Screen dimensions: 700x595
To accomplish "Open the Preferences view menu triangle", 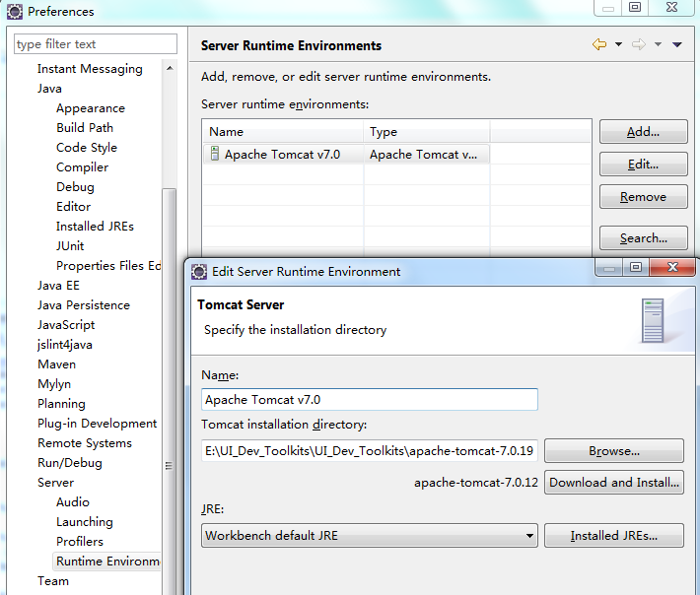I will coord(676,44).
